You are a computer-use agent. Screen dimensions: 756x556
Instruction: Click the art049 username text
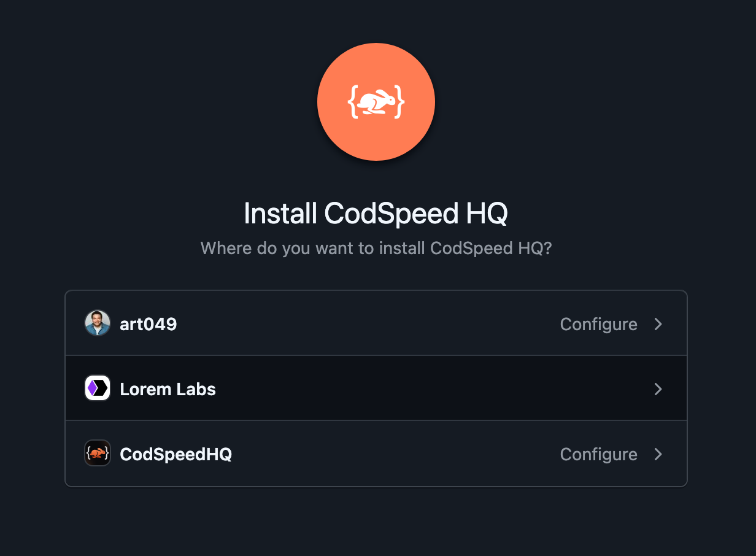148,323
